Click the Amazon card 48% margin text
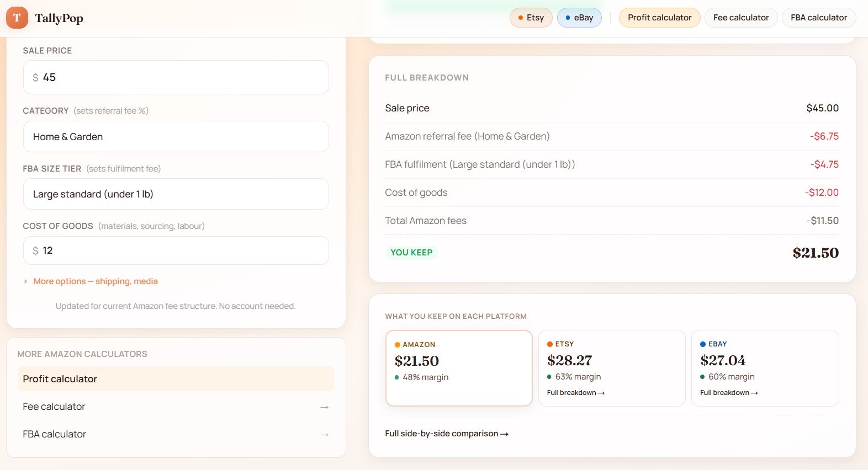This screenshot has height=470, width=868. tap(425, 377)
